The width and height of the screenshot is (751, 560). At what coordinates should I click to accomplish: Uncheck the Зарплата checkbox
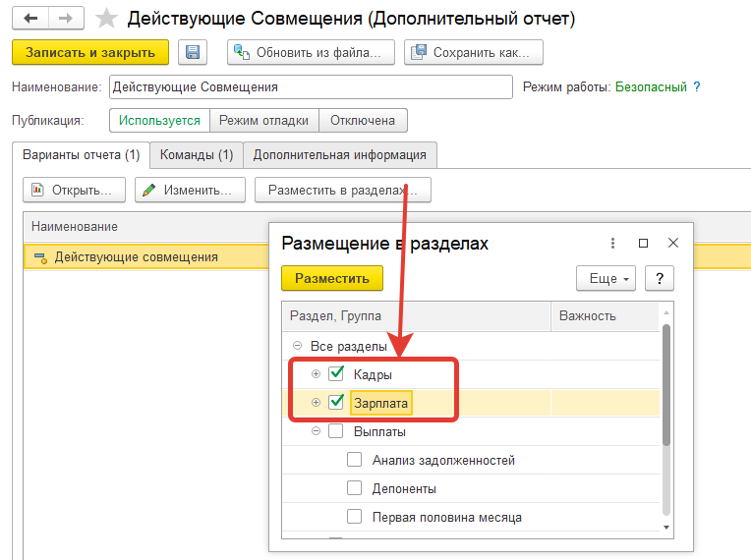336,403
